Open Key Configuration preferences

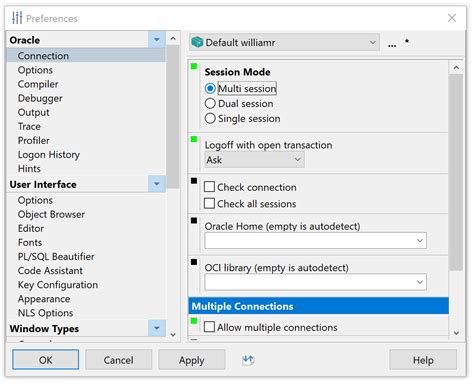pos(58,285)
